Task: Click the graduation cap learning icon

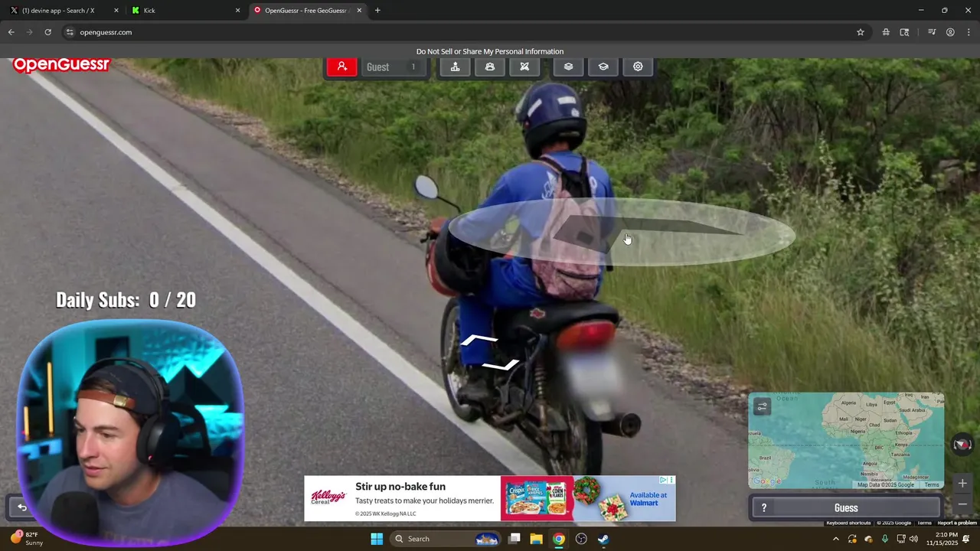Action: tap(603, 67)
